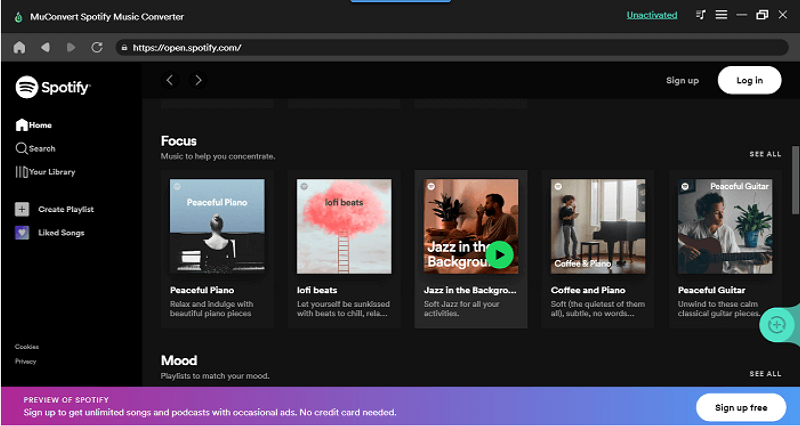Image resolution: width=800 pixels, height=426 pixels.
Task: Click the vertical page scrollbar
Action: [795, 180]
